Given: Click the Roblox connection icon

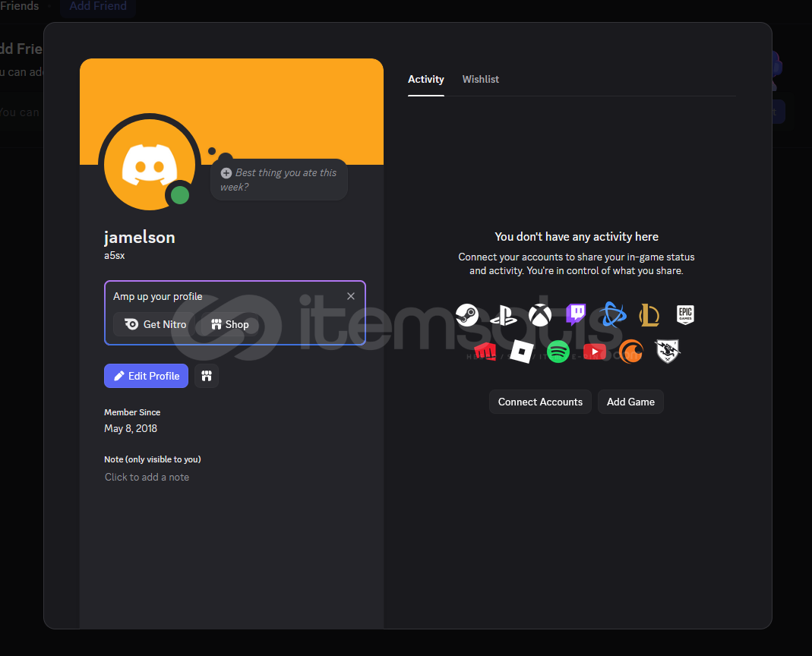Looking at the screenshot, I should pyautogui.click(x=522, y=352).
